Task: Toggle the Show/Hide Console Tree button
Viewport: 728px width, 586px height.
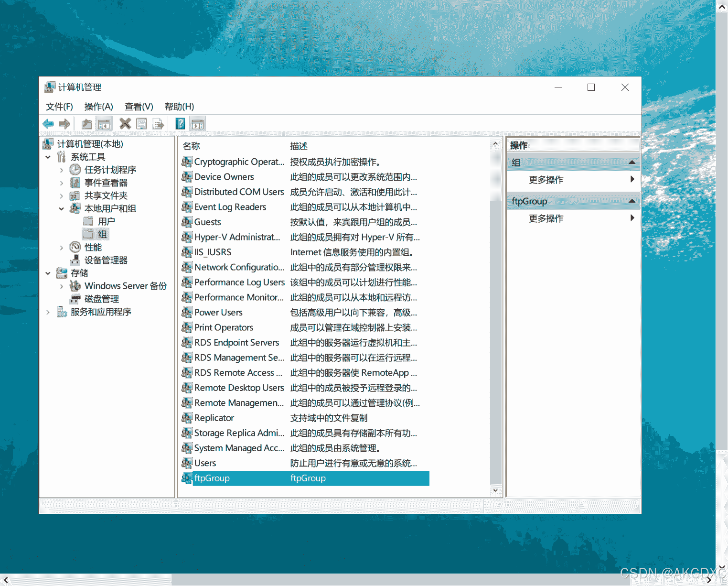Action: point(104,124)
